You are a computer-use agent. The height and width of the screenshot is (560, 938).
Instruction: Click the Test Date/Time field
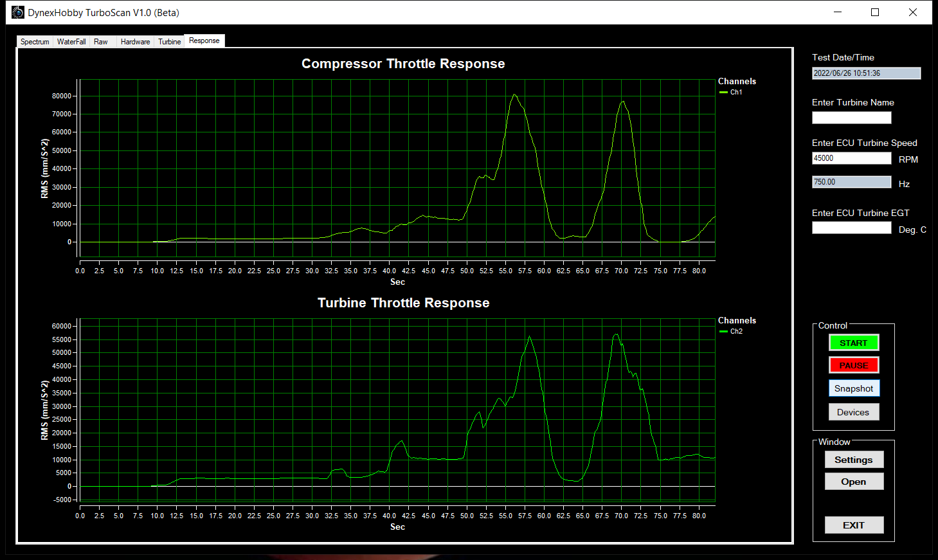click(x=866, y=73)
